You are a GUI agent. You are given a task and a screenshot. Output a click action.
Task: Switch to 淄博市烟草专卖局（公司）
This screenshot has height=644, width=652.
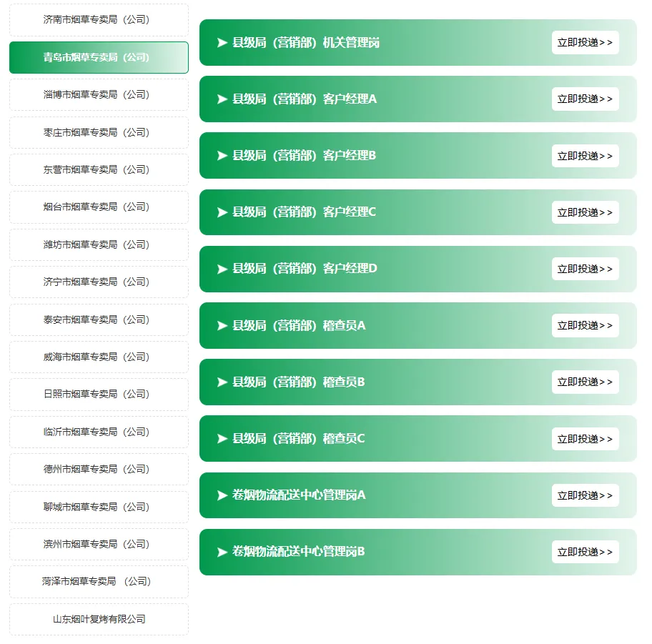pyautogui.click(x=99, y=95)
